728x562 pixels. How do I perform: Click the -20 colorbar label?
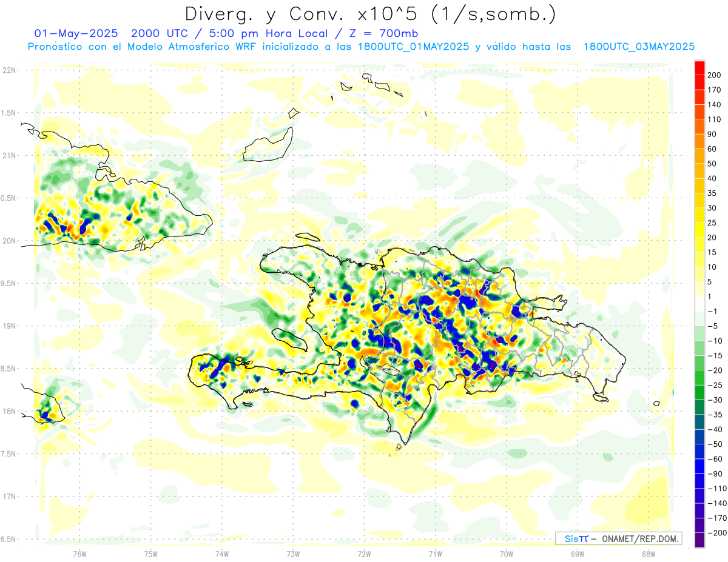(x=716, y=370)
